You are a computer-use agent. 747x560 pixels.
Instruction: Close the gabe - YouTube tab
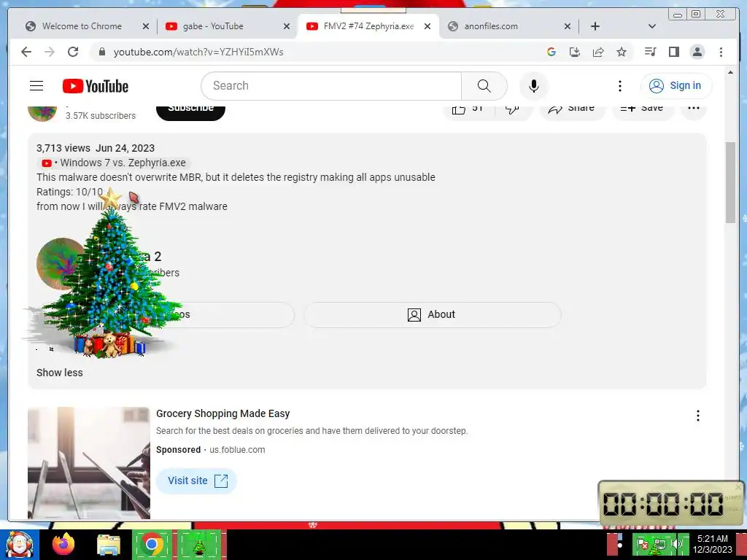tap(286, 26)
